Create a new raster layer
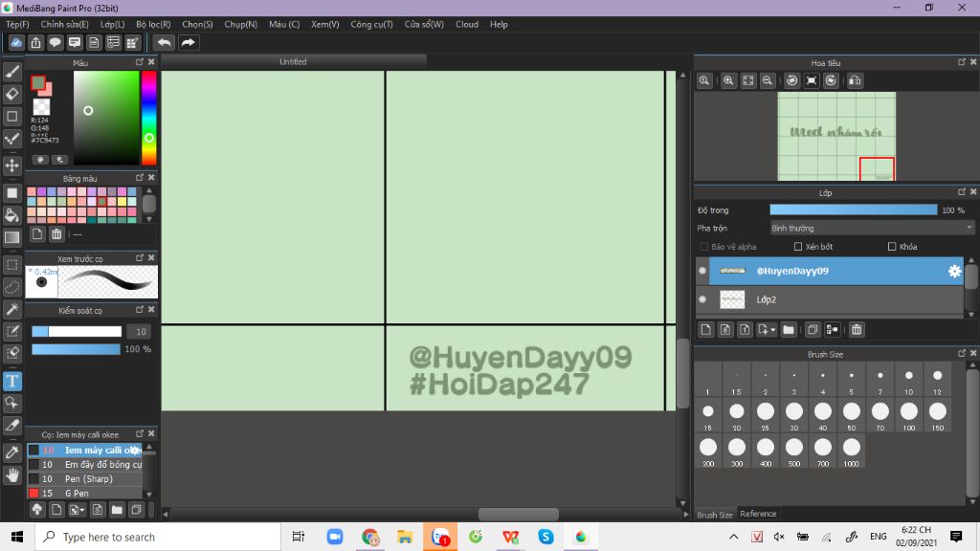 coord(705,329)
